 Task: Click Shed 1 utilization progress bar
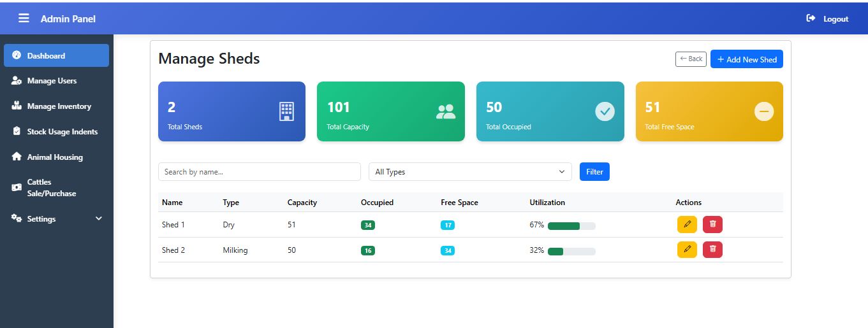coord(571,225)
